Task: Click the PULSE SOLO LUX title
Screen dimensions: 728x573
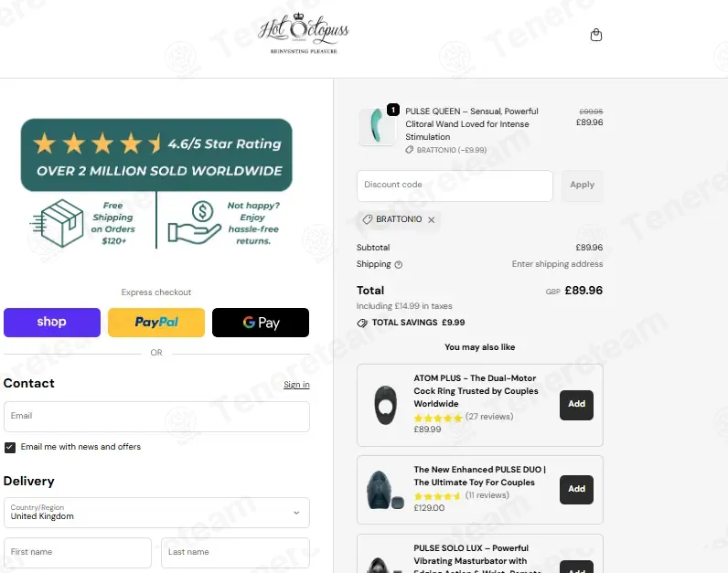Action: (x=477, y=560)
